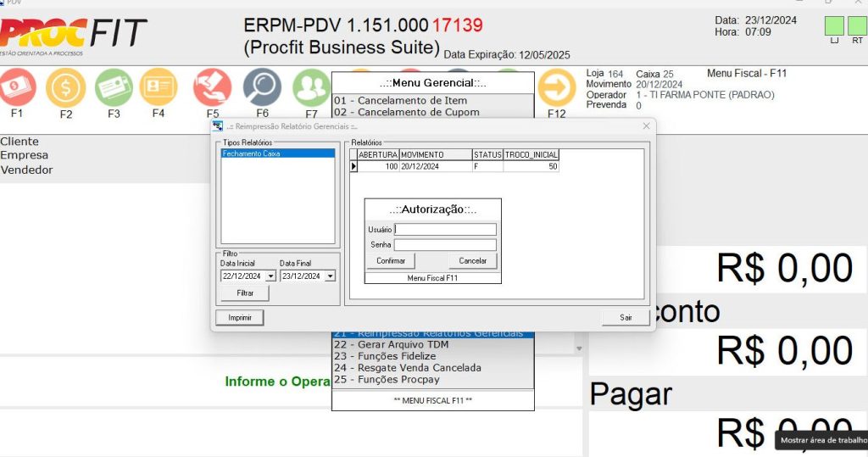Select Fechamento Caixa report type
Image resolution: width=868 pixels, height=457 pixels.
[x=278, y=153]
